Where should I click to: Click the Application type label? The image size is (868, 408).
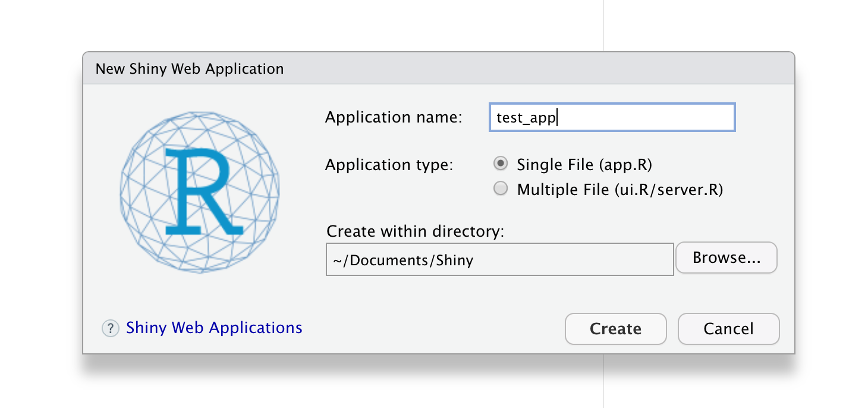click(389, 165)
